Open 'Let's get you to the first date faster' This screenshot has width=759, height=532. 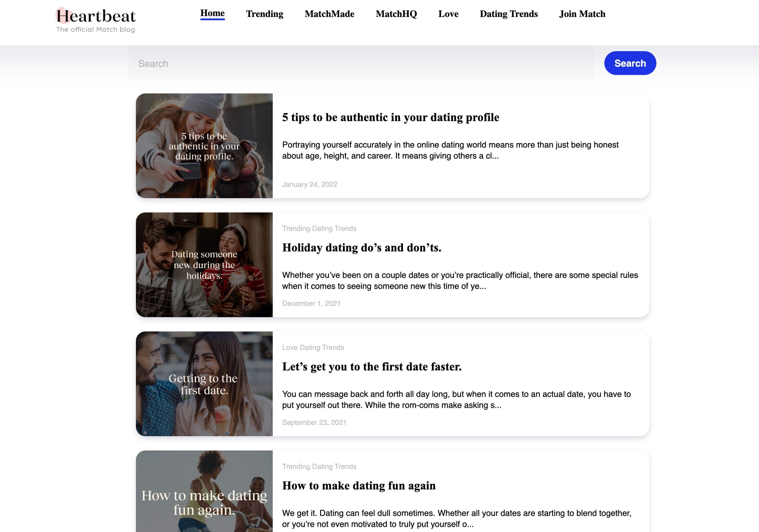point(372,366)
